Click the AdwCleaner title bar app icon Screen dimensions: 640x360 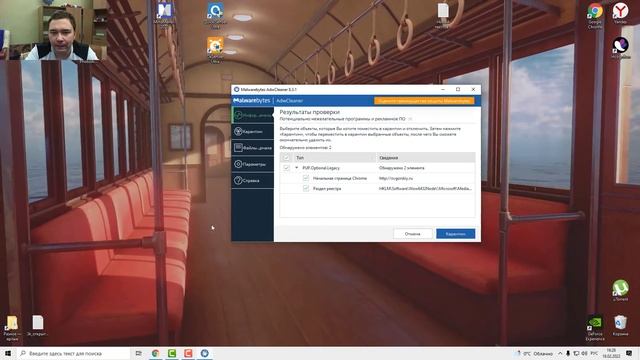[x=236, y=89]
